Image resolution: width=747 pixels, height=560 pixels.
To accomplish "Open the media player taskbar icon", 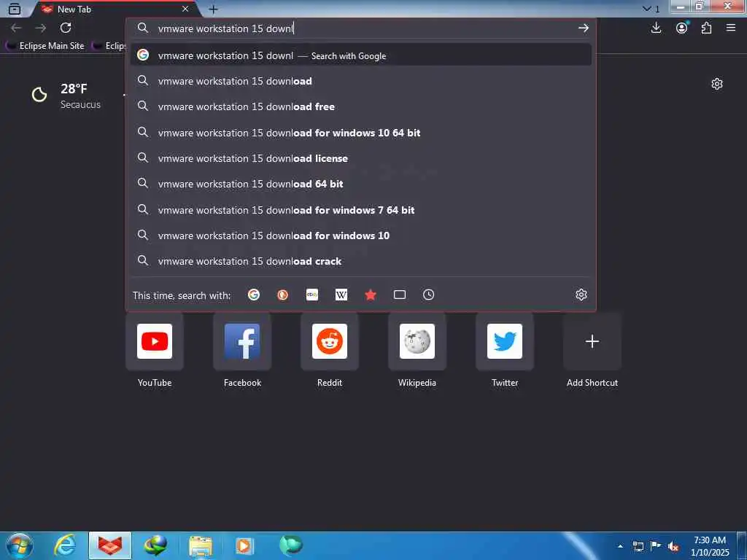I will 245,545.
